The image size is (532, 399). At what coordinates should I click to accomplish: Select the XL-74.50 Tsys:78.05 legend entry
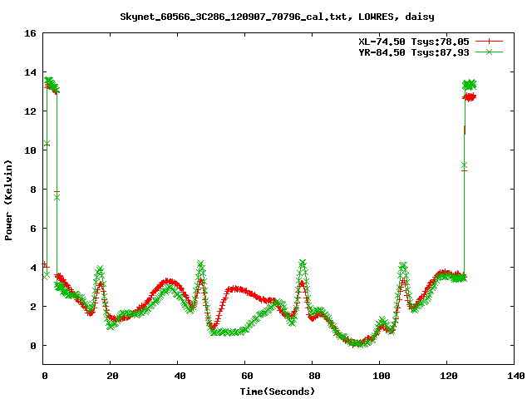coord(411,41)
